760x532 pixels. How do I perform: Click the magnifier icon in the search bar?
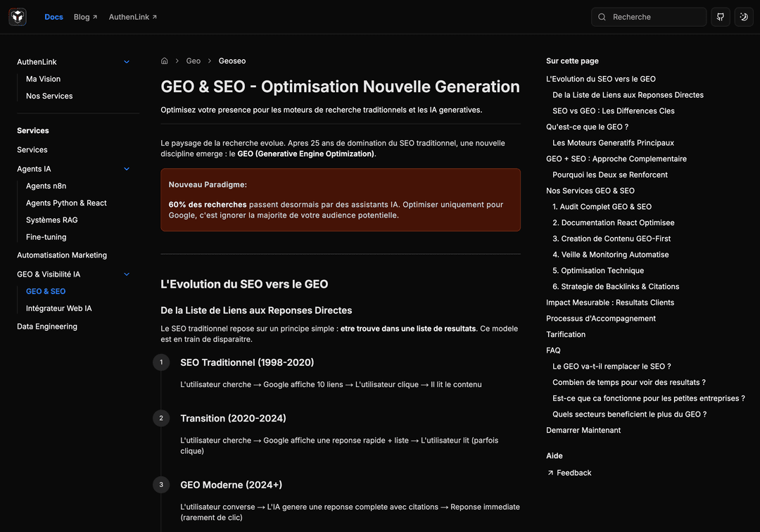pyautogui.click(x=602, y=16)
